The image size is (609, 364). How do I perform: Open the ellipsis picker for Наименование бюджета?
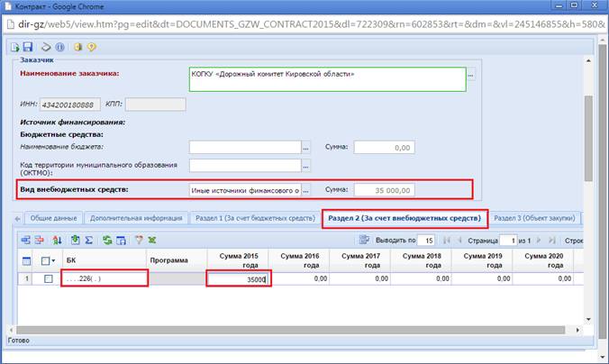(x=306, y=148)
